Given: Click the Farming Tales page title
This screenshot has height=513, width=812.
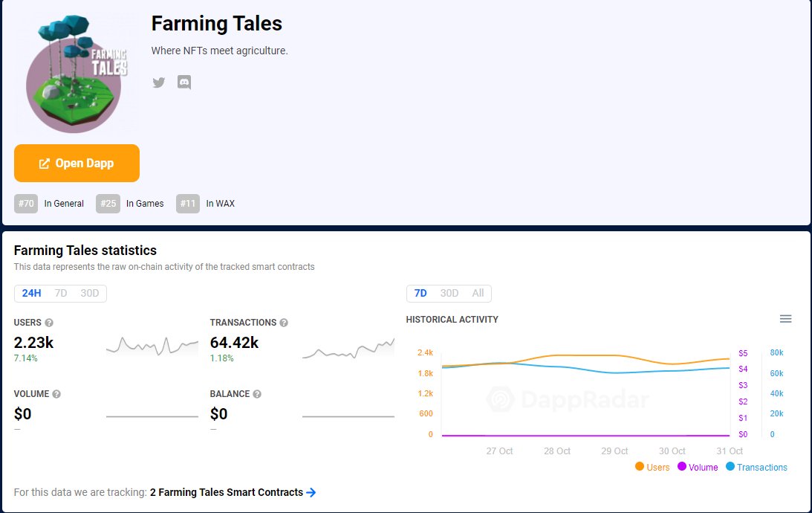Looking at the screenshot, I should tap(216, 24).
